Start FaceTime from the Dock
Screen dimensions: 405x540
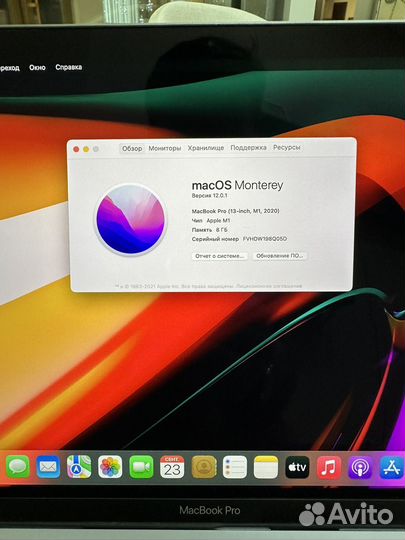pos(141,467)
